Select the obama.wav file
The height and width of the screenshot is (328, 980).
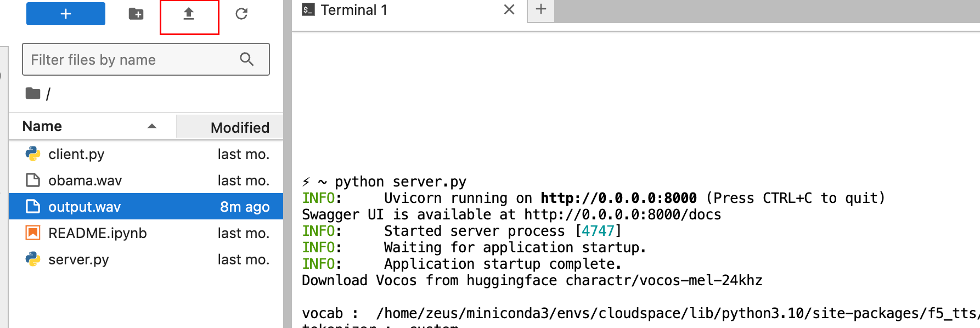click(85, 180)
